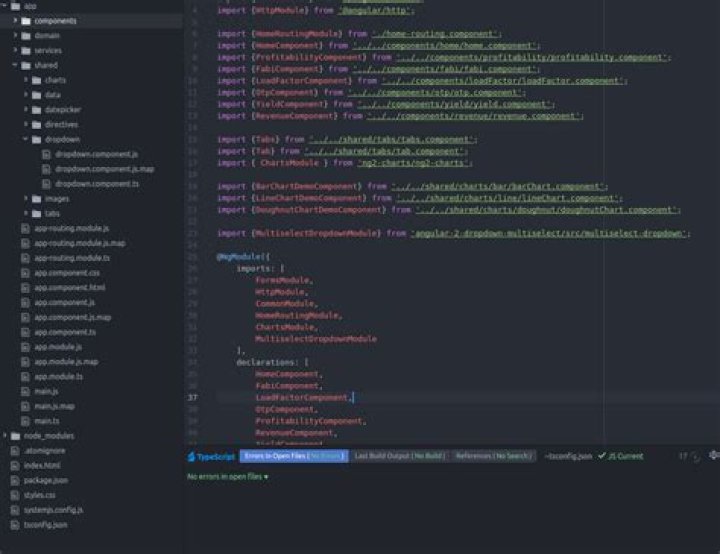Open index.html file icon
720x554 pixels.
pyautogui.click(x=15, y=465)
